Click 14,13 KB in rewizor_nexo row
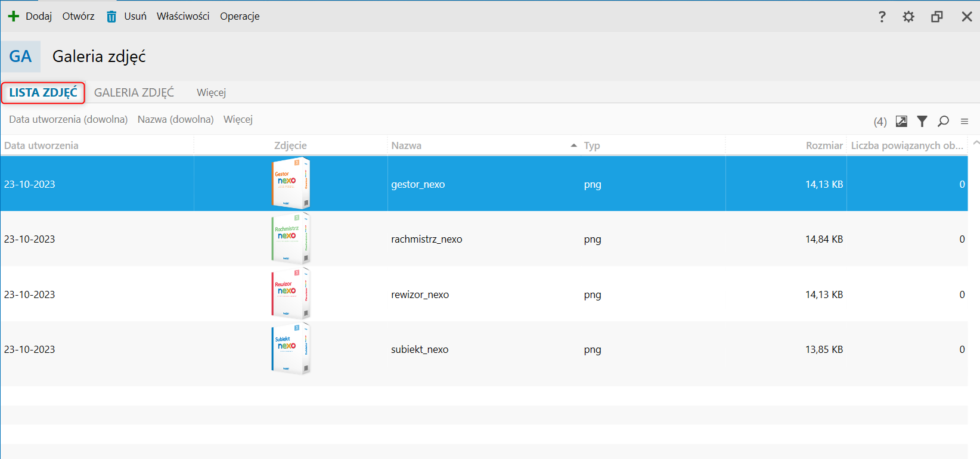Image resolution: width=980 pixels, height=459 pixels. click(x=824, y=294)
